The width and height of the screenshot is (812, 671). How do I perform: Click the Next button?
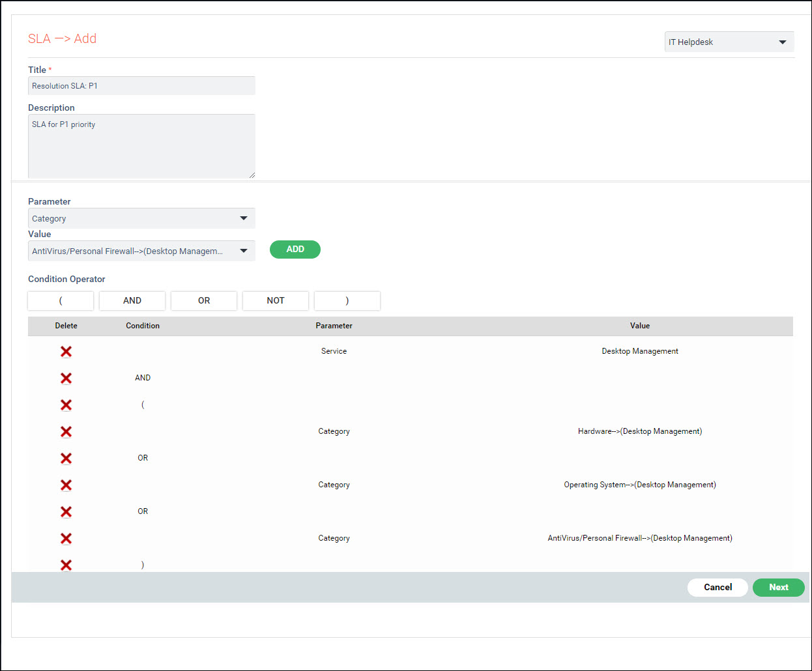click(x=778, y=587)
